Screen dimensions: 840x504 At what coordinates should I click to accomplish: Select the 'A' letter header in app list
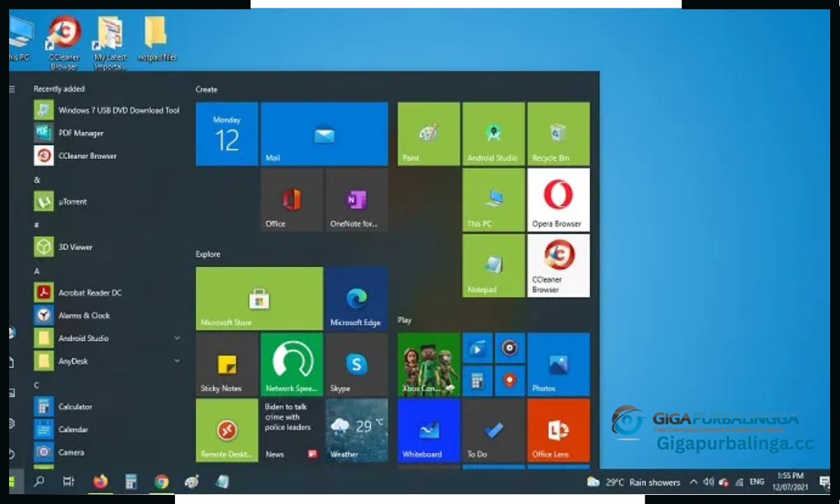click(37, 271)
